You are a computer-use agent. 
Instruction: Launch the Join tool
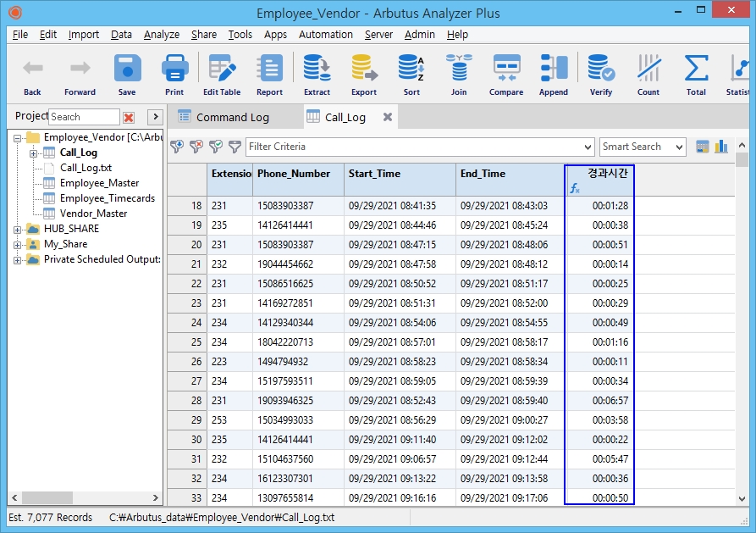pyautogui.click(x=459, y=75)
